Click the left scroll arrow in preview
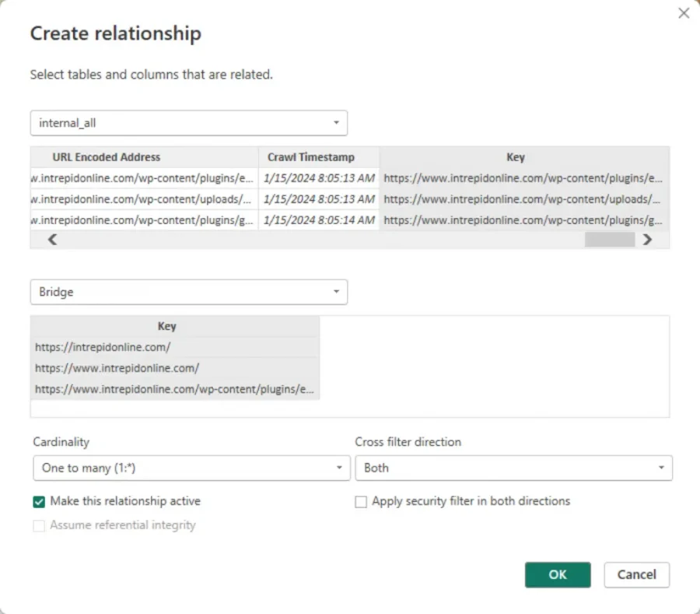 [52, 240]
